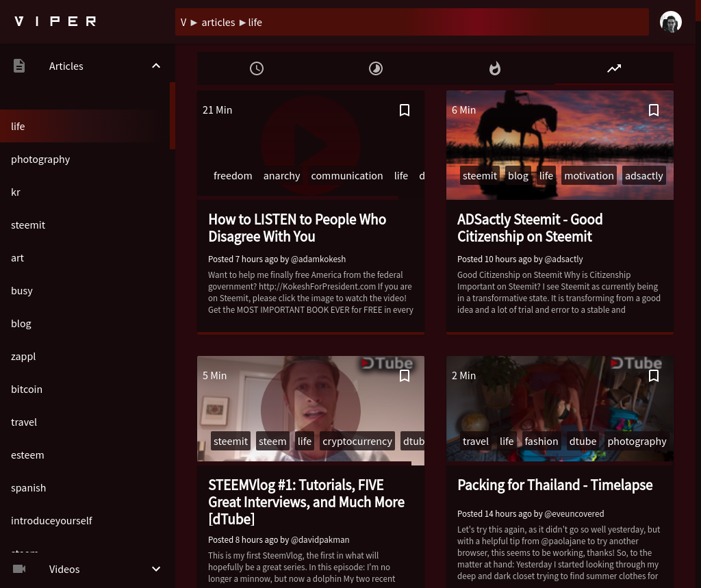Image resolution: width=701 pixels, height=588 pixels.
Task: Switch to the clock (new posts) tab
Action: click(x=257, y=68)
